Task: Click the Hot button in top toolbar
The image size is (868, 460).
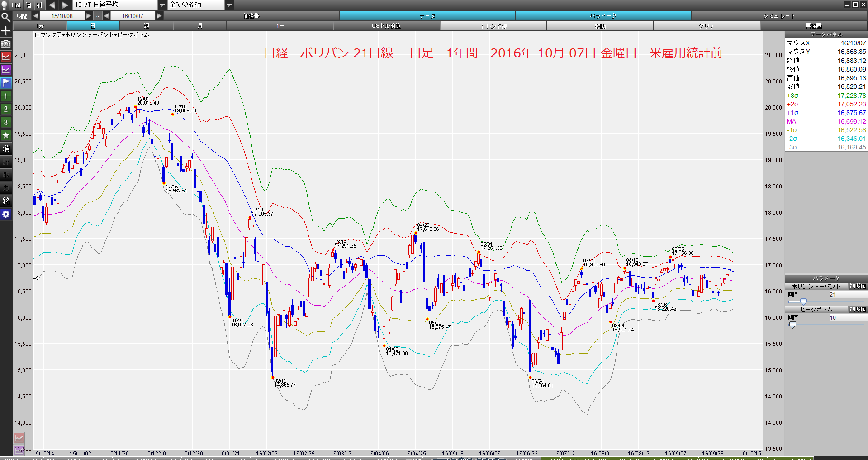Action: 16,5
